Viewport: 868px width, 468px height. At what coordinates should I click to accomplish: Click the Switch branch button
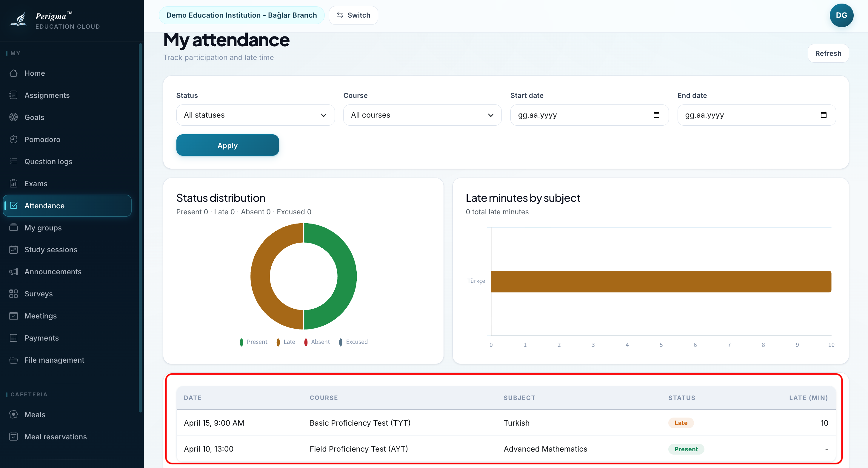point(353,15)
